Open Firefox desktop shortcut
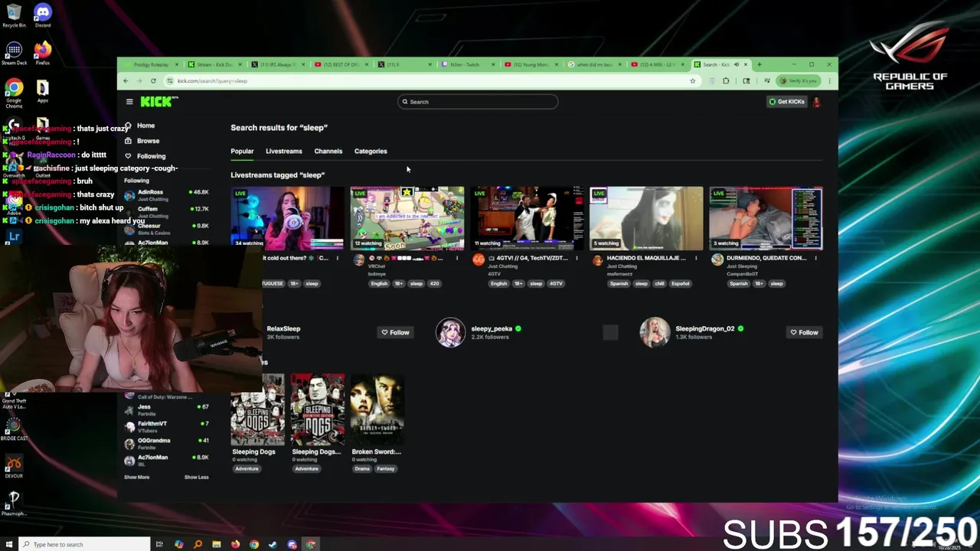 [43, 53]
